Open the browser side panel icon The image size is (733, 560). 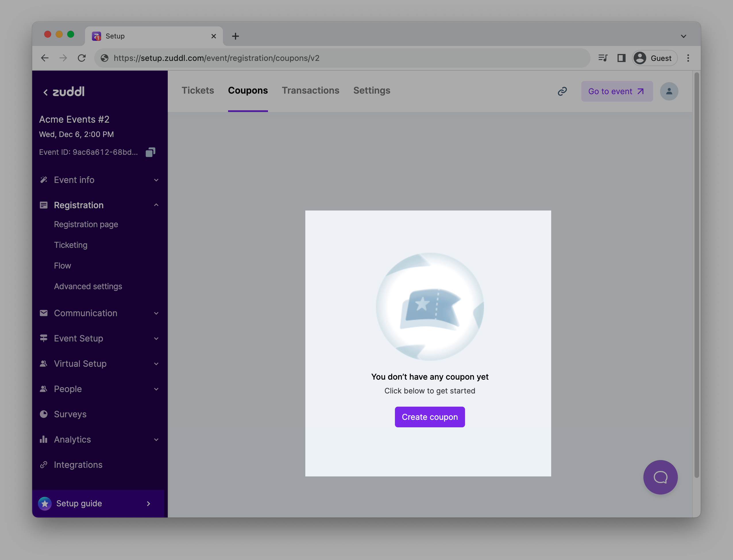point(621,58)
